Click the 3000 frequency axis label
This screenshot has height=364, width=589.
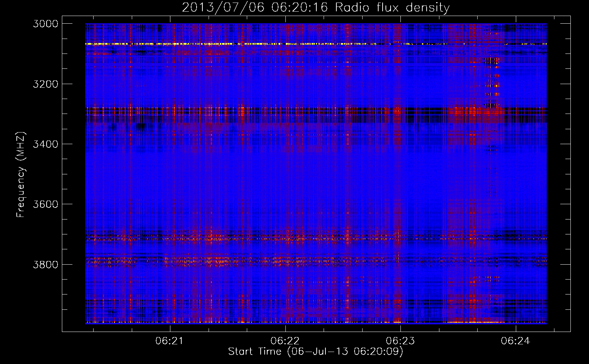(x=46, y=24)
